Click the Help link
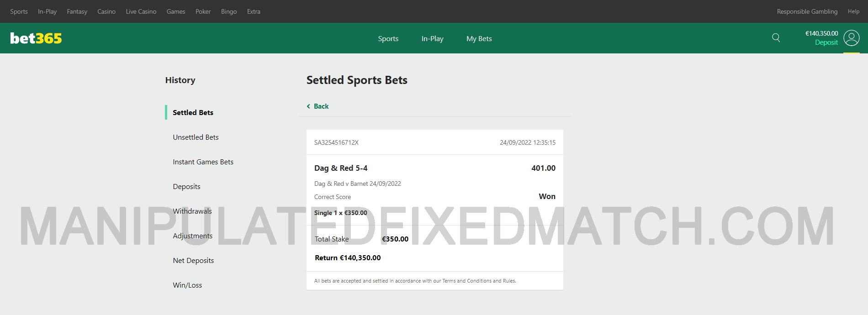This screenshot has width=868, height=315. (x=853, y=11)
